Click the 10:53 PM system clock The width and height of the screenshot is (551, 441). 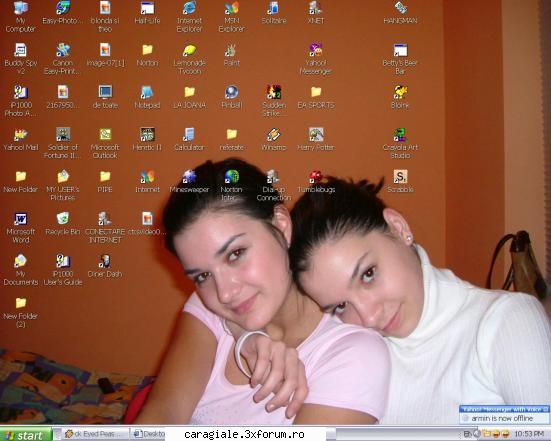pos(529,434)
